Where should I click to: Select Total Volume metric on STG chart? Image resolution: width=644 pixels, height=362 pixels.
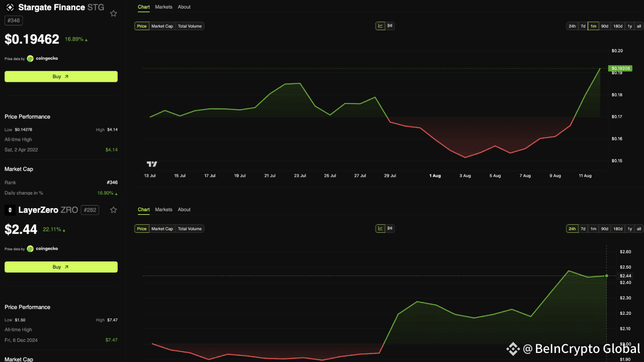click(x=190, y=26)
